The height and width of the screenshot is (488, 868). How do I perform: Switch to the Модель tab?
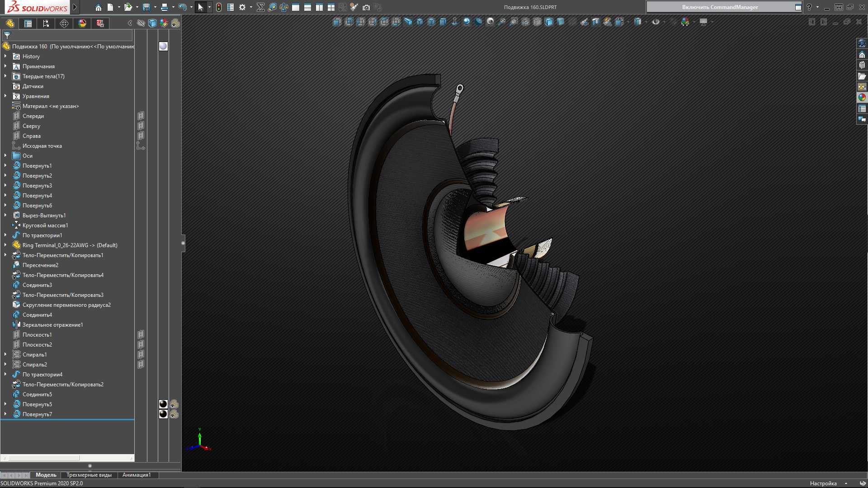46,475
